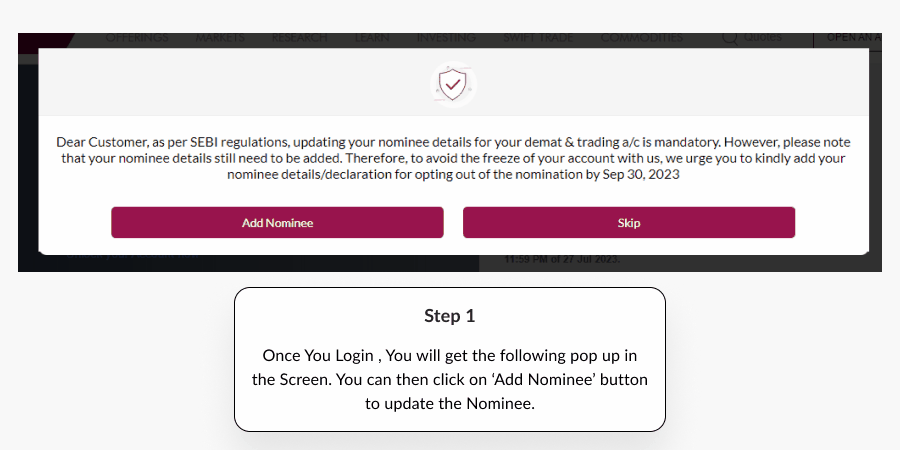Open the MARKETS menu

(220, 38)
